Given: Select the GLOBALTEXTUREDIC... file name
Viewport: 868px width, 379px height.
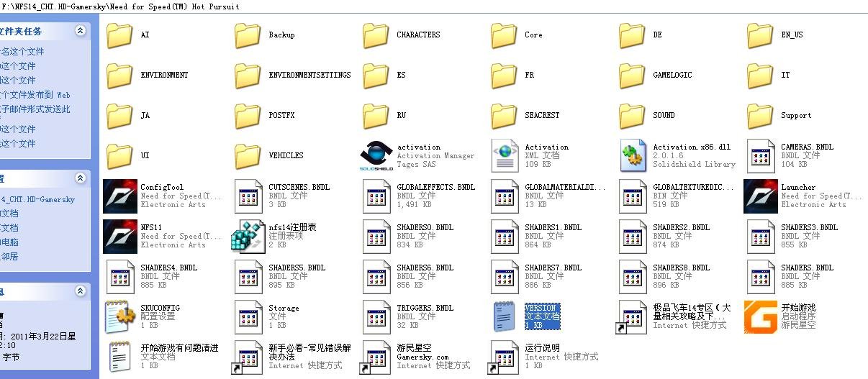Looking at the screenshot, I should click(x=693, y=187).
